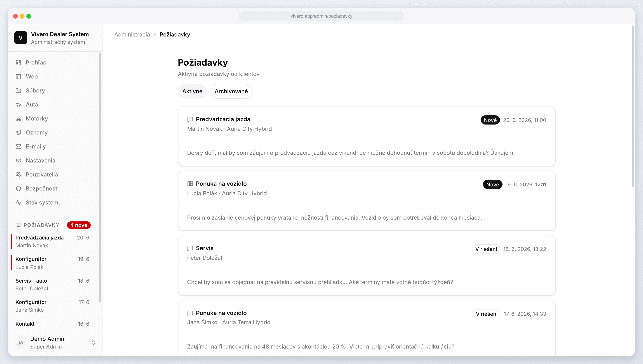This screenshot has height=364, width=643.
Task: Click the black V logo icon
Action: coord(20,38)
